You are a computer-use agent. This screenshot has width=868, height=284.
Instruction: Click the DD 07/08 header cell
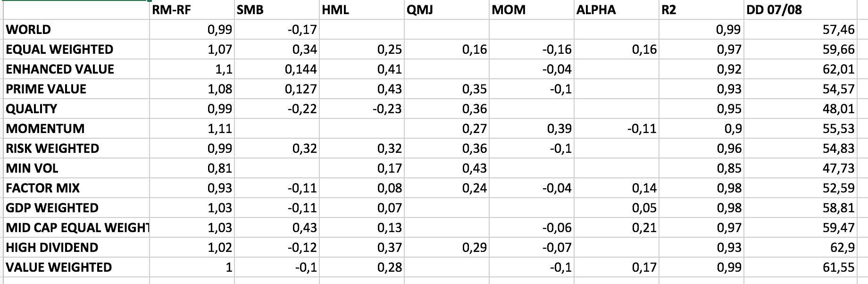point(800,10)
